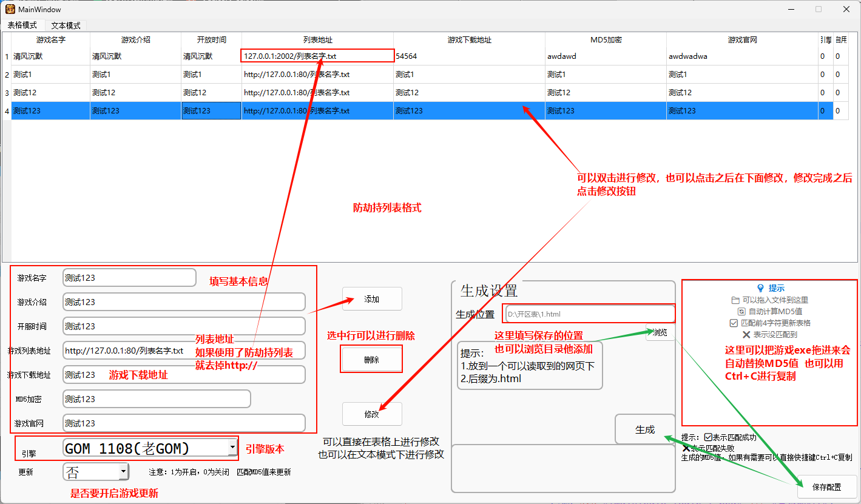The height and width of the screenshot is (504, 861).
Task: Click the 游戏介绍 column header
Action: click(x=136, y=40)
